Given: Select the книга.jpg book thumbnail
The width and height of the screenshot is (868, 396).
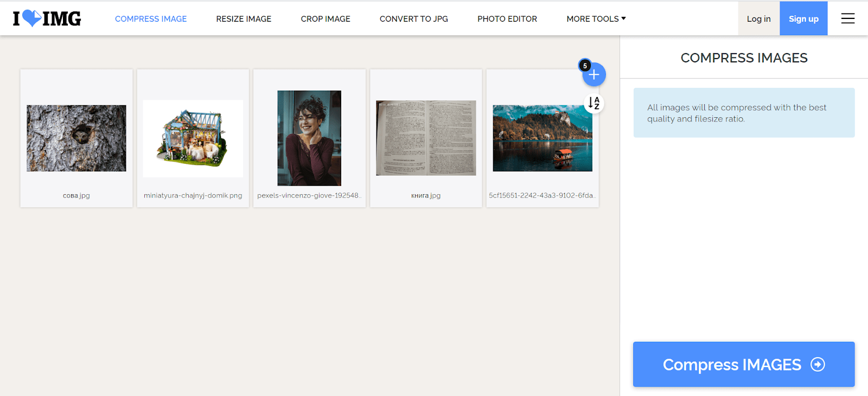Looking at the screenshot, I should point(426,138).
